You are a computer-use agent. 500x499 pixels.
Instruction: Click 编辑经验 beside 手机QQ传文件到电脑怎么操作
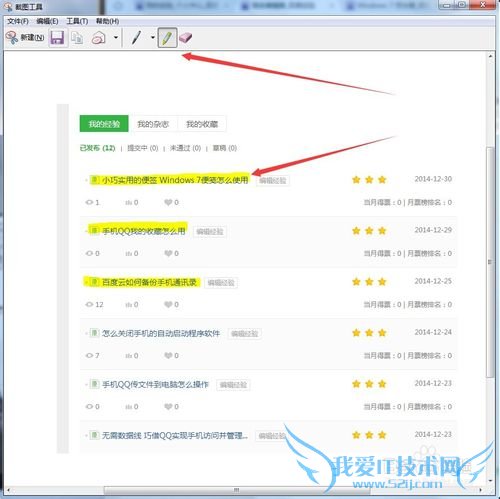pos(233,385)
